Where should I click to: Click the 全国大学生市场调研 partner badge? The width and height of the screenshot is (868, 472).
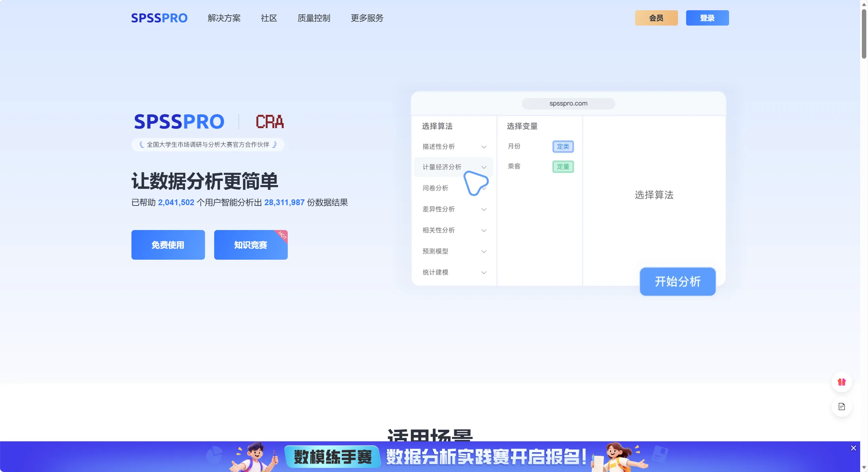tap(208, 144)
